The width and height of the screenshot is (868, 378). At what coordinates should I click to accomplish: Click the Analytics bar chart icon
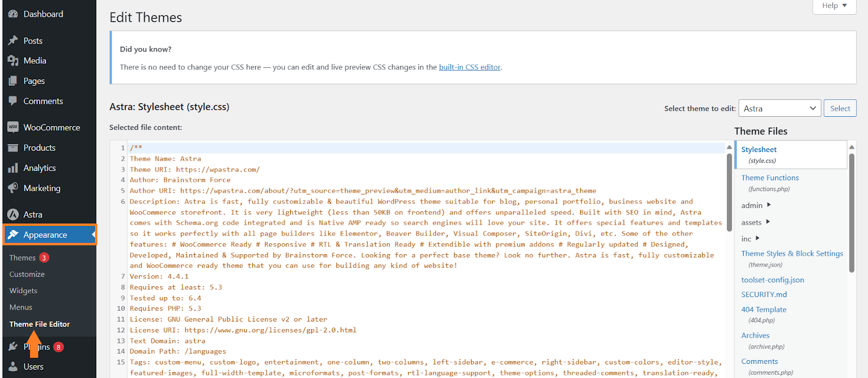tap(13, 168)
